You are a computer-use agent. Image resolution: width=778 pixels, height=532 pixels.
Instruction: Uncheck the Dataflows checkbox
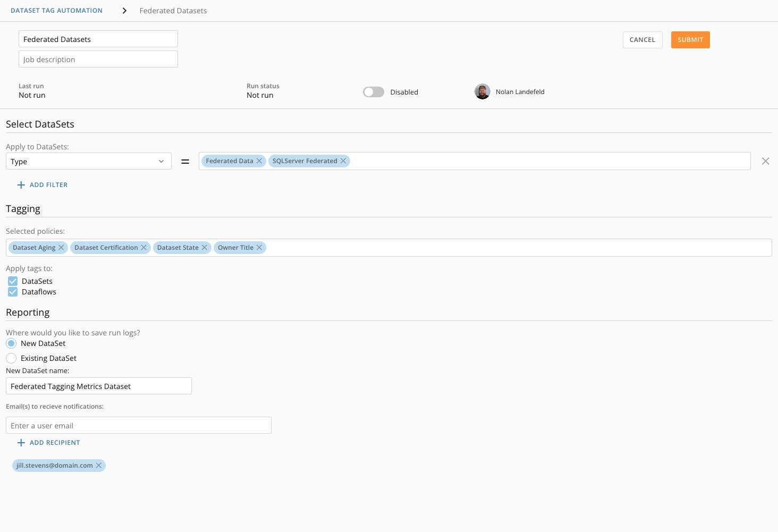(12, 292)
